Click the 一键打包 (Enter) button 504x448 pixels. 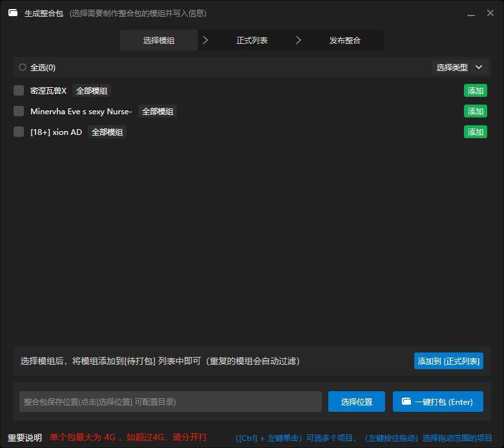tap(438, 402)
